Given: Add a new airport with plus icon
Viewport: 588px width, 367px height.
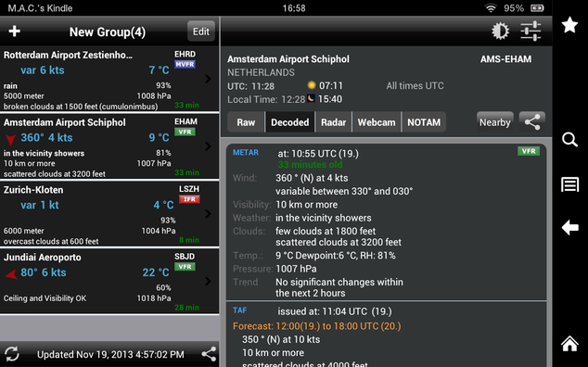Looking at the screenshot, I should click(x=14, y=32).
